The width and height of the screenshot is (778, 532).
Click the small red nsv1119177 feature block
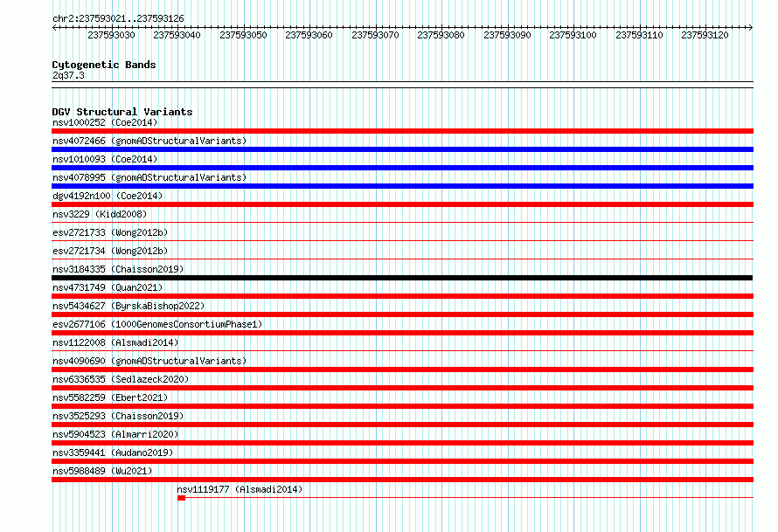181,498
